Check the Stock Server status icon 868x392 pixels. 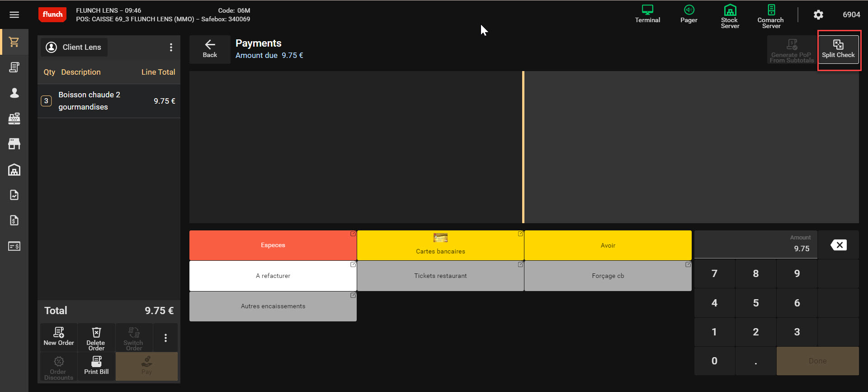(x=730, y=17)
